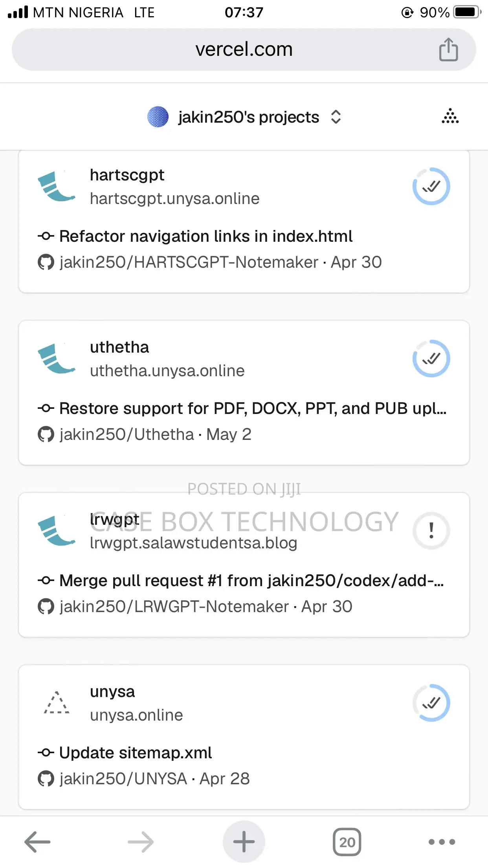This screenshot has height=868, width=488.
Task: View uthetha deployment status checkmark
Action: click(x=431, y=359)
